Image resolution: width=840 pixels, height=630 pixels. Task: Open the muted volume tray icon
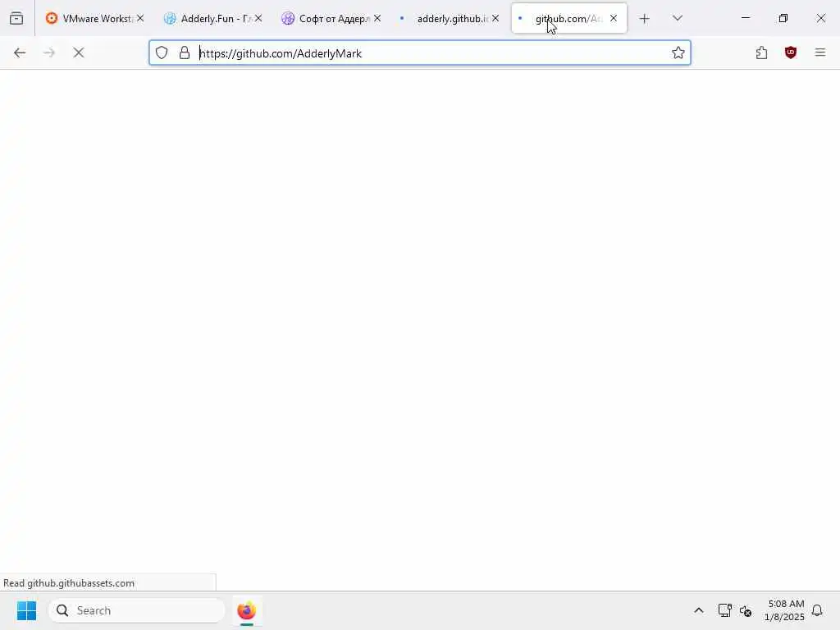coord(746,610)
